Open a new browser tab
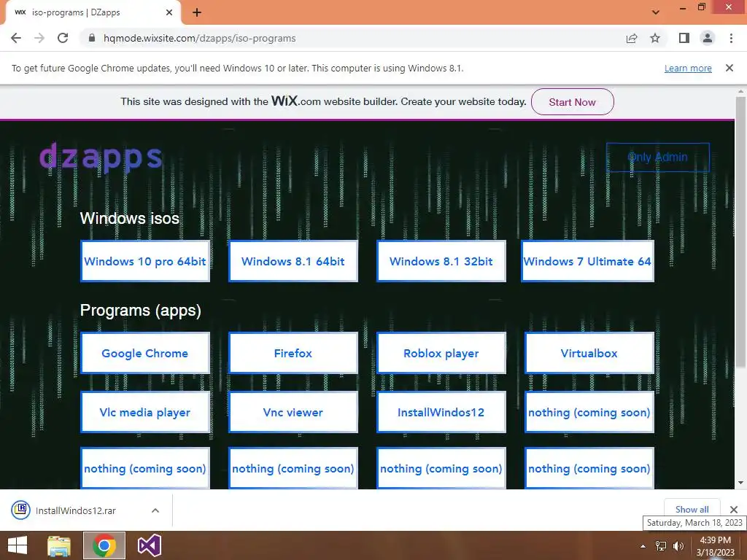Screen dimensions: 747x560 [x=197, y=12]
